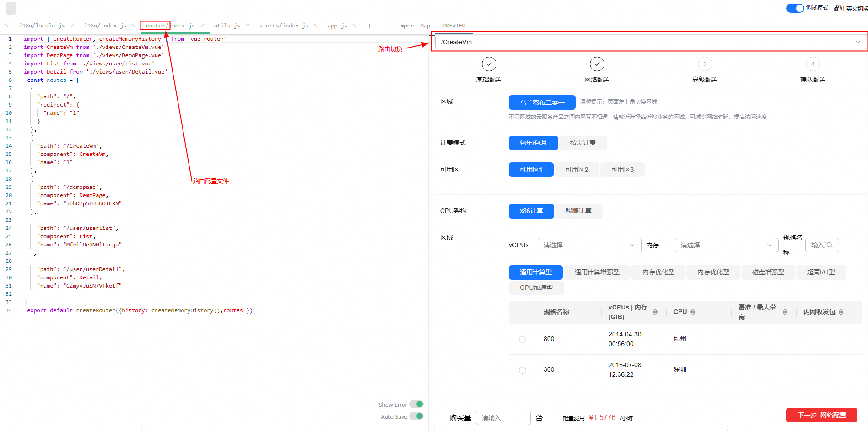The image size is (868, 432).
Task: Click the sort icon on vCPUs | 内存 column
Action: 655,312
